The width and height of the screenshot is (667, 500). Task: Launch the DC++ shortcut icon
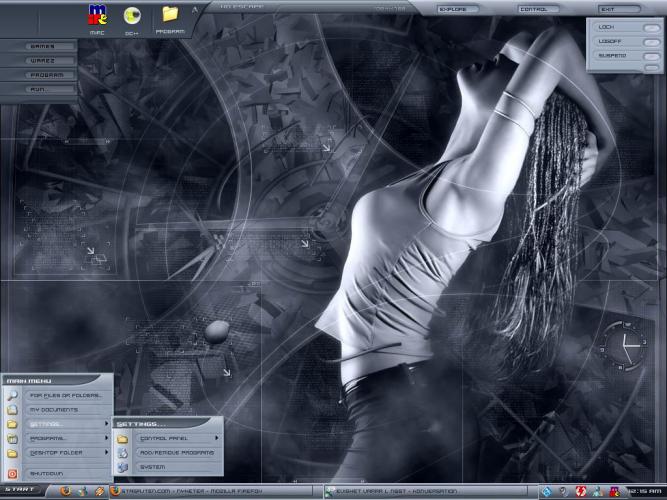131,15
